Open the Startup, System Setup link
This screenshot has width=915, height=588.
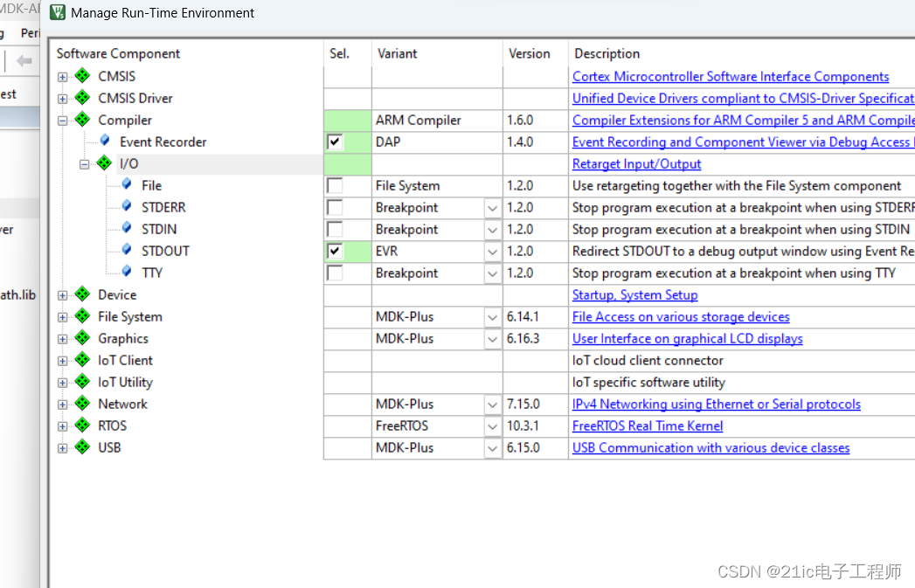pyautogui.click(x=634, y=295)
